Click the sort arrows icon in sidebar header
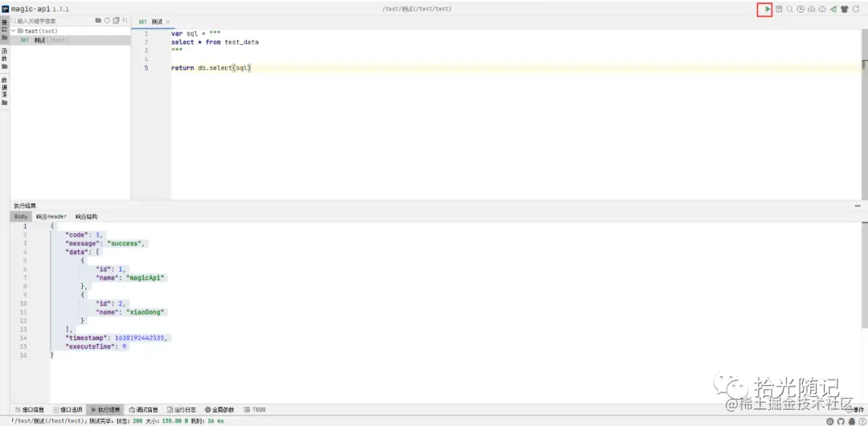This screenshot has width=868, height=426. pyautogui.click(x=125, y=21)
